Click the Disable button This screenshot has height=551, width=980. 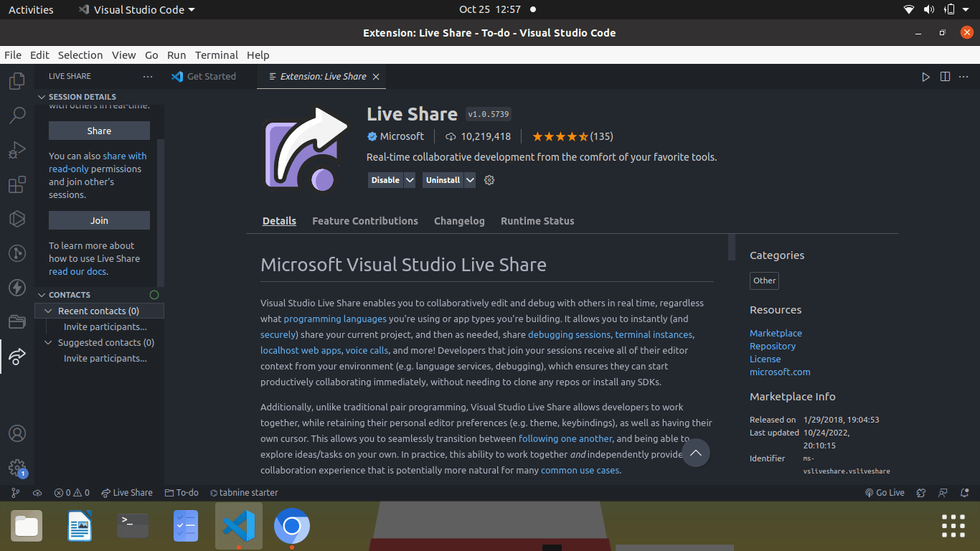(x=385, y=180)
